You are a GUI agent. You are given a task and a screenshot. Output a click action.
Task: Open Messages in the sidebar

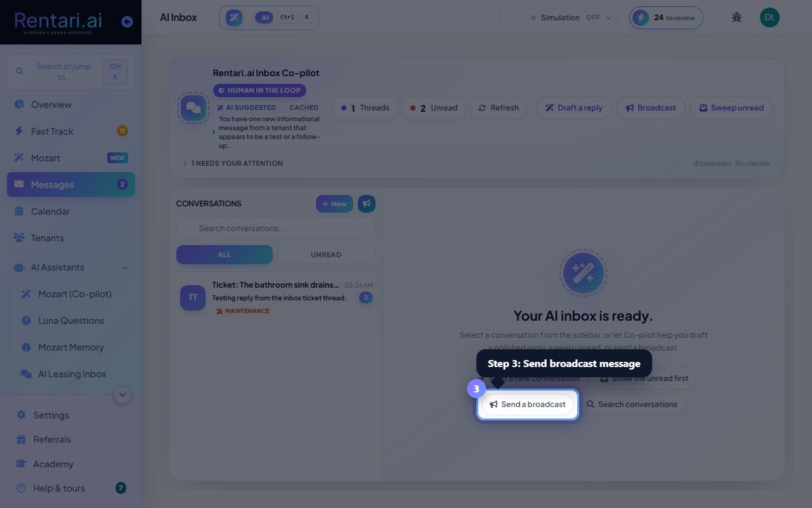coord(71,185)
